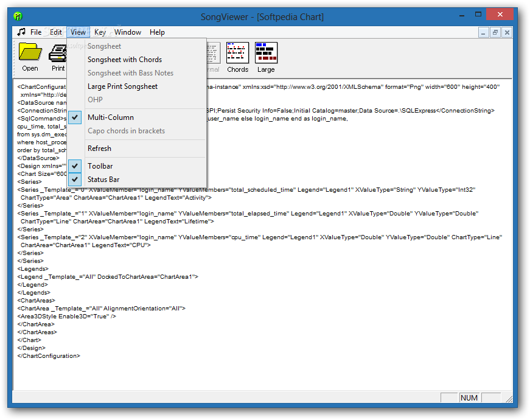530x420 pixels.
Task: Toggle the Multi-Column option
Action: 137,117
